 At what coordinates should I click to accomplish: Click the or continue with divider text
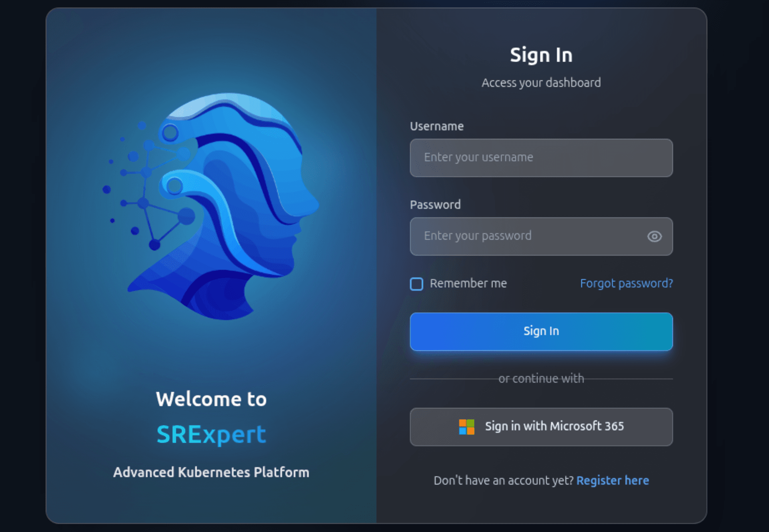click(x=541, y=378)
